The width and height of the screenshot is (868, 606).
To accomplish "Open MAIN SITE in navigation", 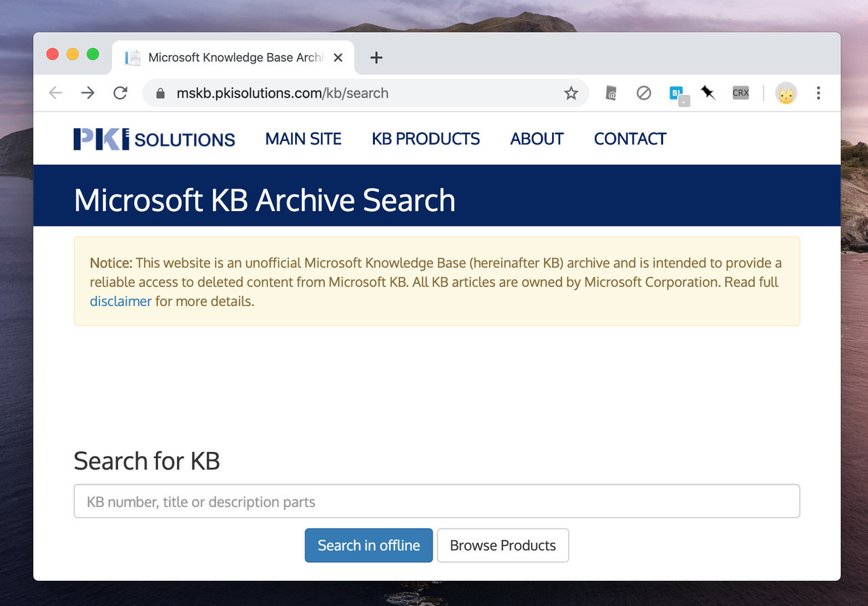I will point(303,139).
